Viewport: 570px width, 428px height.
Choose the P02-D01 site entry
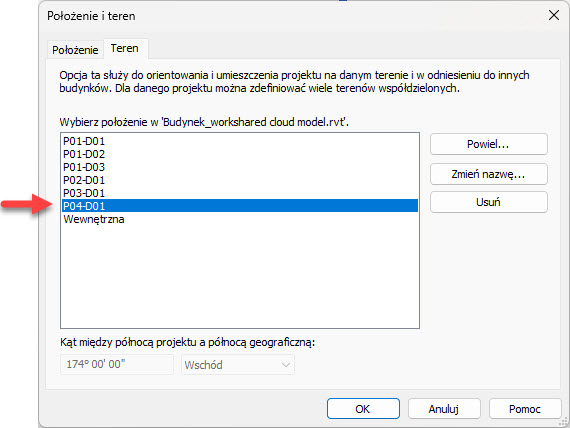240,180
